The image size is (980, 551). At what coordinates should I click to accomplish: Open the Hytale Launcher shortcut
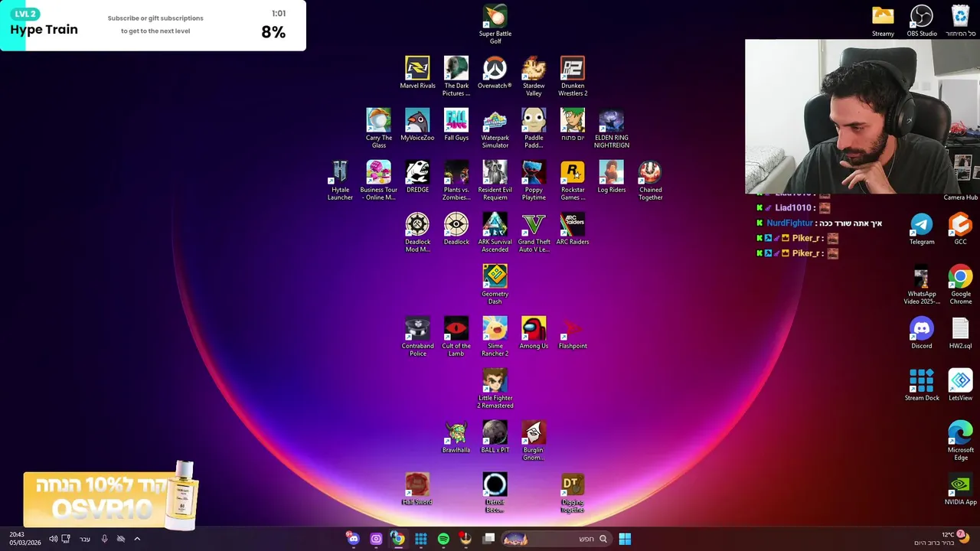[x=340, y=181]
